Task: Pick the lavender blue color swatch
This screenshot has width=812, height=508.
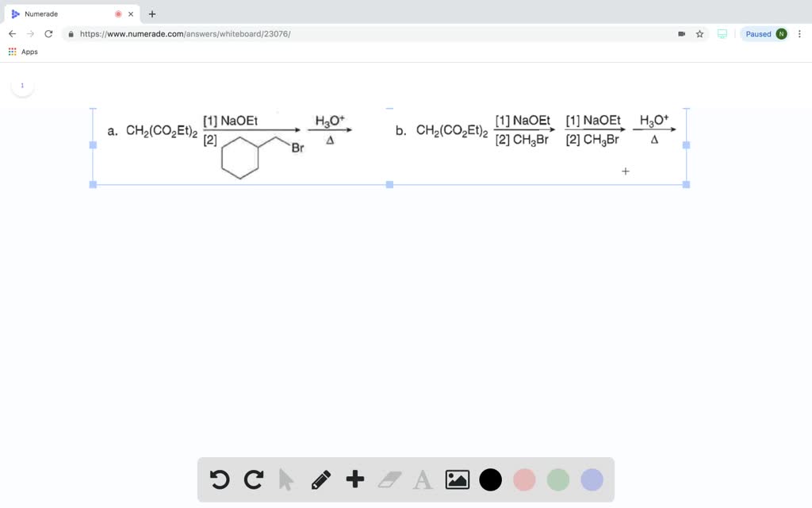Action: [x=592, y=479]
